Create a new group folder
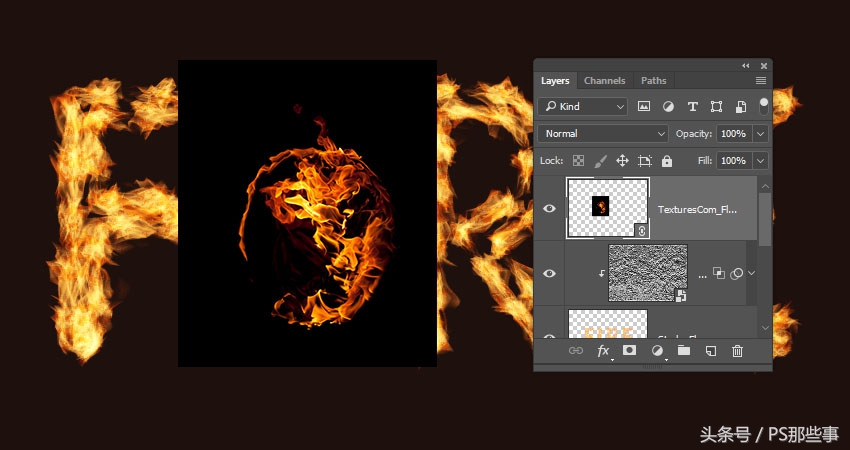 coord(684,351)
